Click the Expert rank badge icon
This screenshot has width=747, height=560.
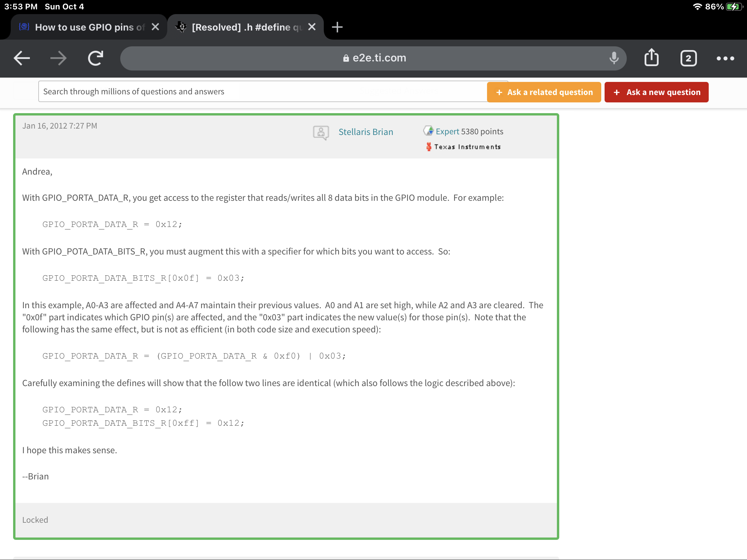428,131
